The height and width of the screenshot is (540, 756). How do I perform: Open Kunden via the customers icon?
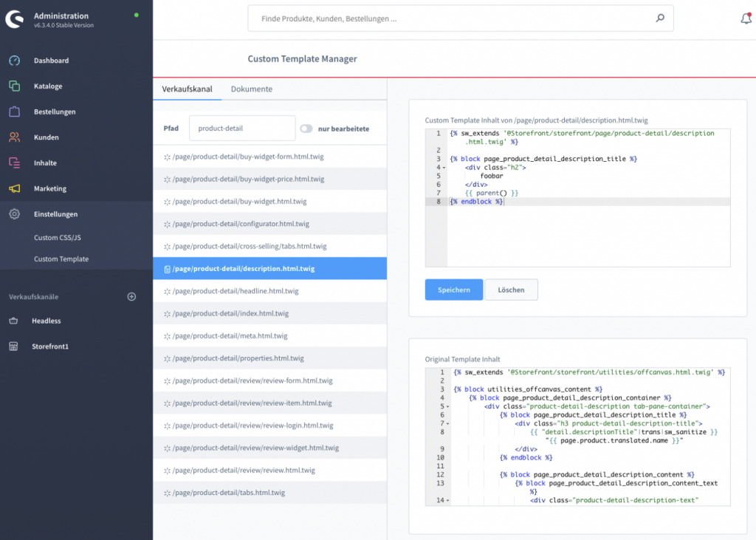pyautogui.click(x=16, y=136)
